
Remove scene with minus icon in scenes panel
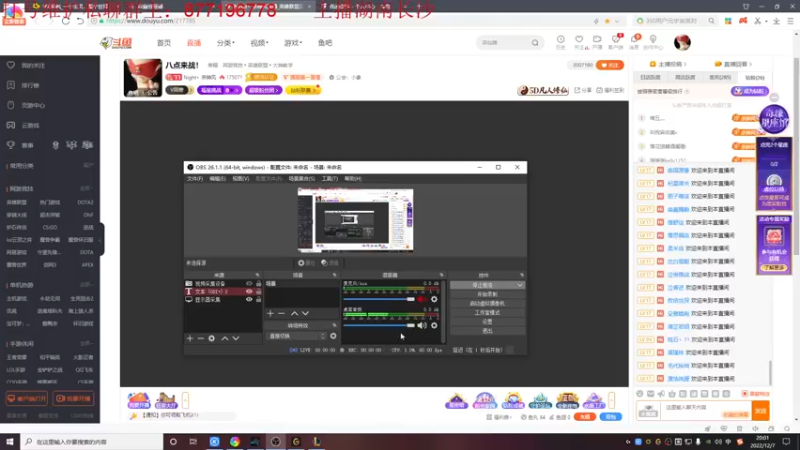coord(281,313)
